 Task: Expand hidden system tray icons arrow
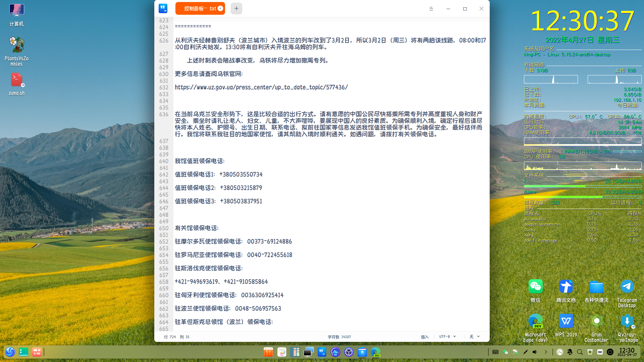[546, 352]
